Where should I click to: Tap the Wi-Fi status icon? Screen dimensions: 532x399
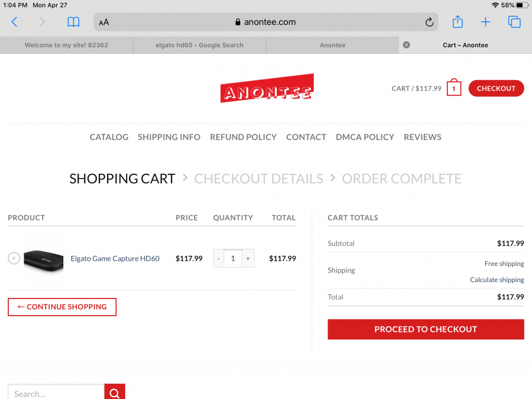(x=495, y=5)
